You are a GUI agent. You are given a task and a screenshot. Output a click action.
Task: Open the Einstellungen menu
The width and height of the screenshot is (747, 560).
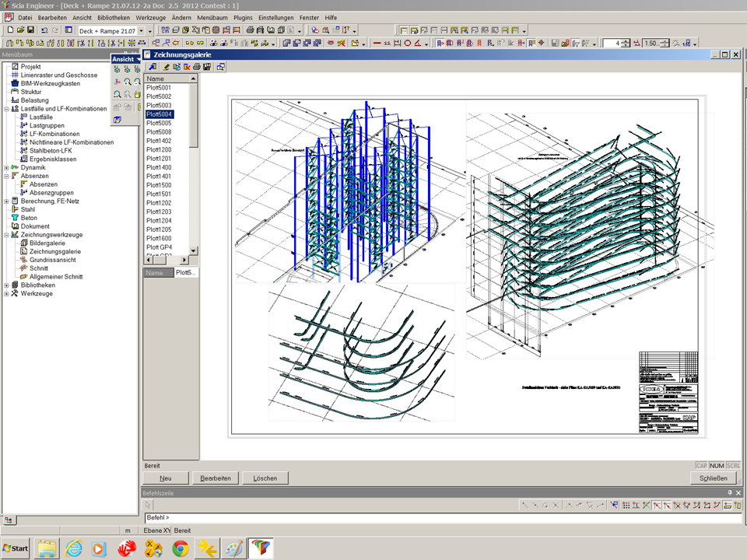point(276,17)
